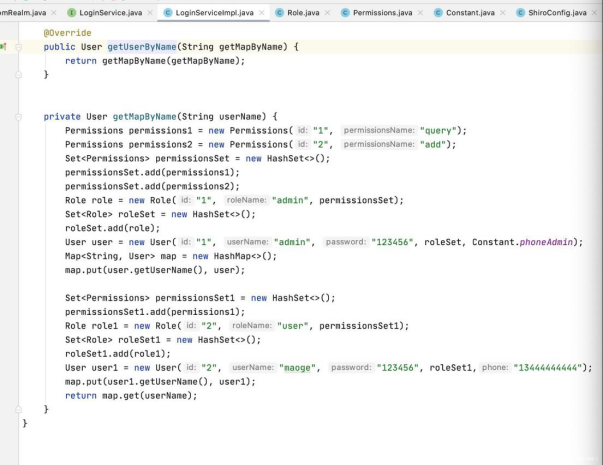
Task: Close the Constant.java tab
Action: point(503,13)
